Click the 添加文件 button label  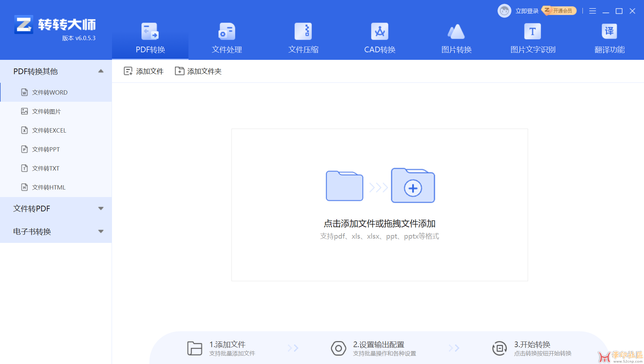click(150, 71)
